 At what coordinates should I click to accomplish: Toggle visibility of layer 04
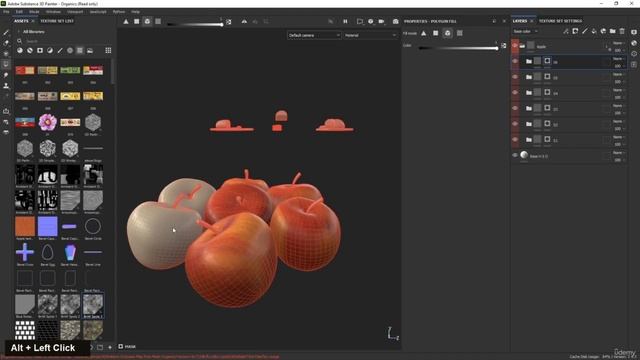[515, 93]
